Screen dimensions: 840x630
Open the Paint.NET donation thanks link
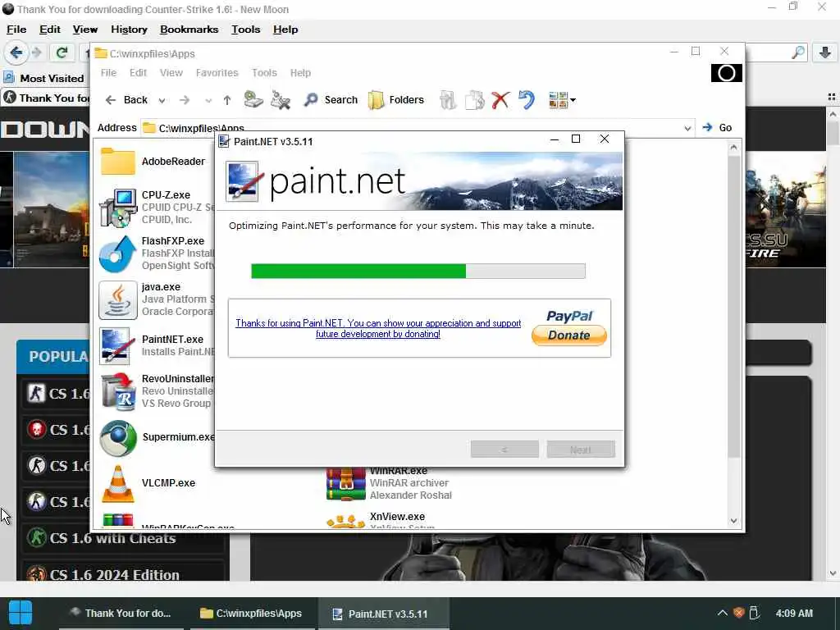click(x=378, y=328)
